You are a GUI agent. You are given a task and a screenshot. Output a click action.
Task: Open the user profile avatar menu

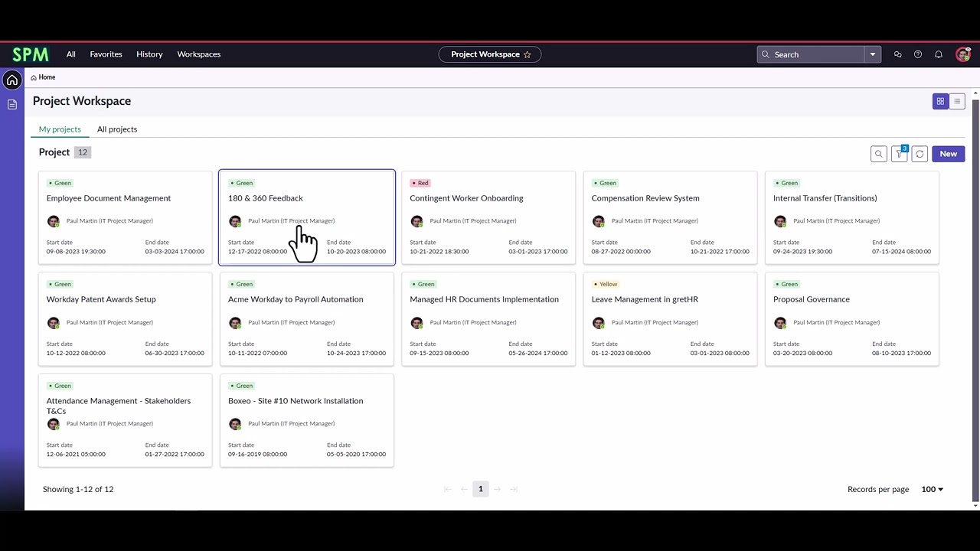coord(963,54)
